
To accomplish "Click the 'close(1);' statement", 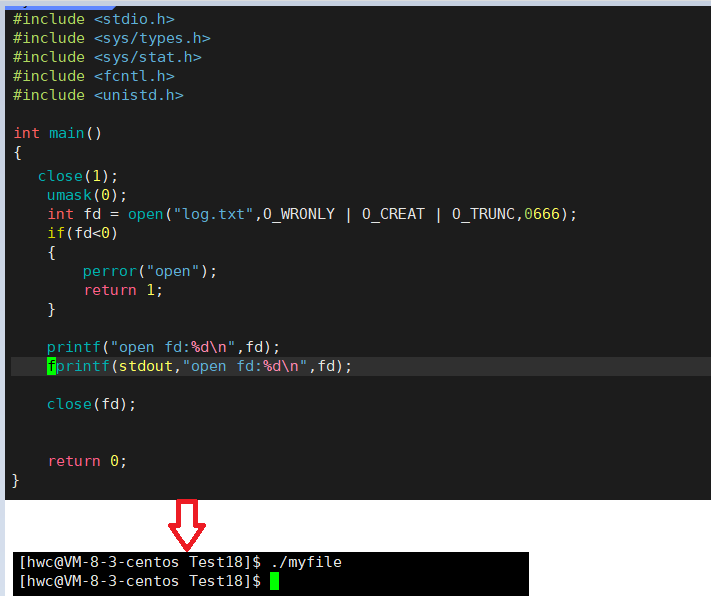I will [78, 176].
